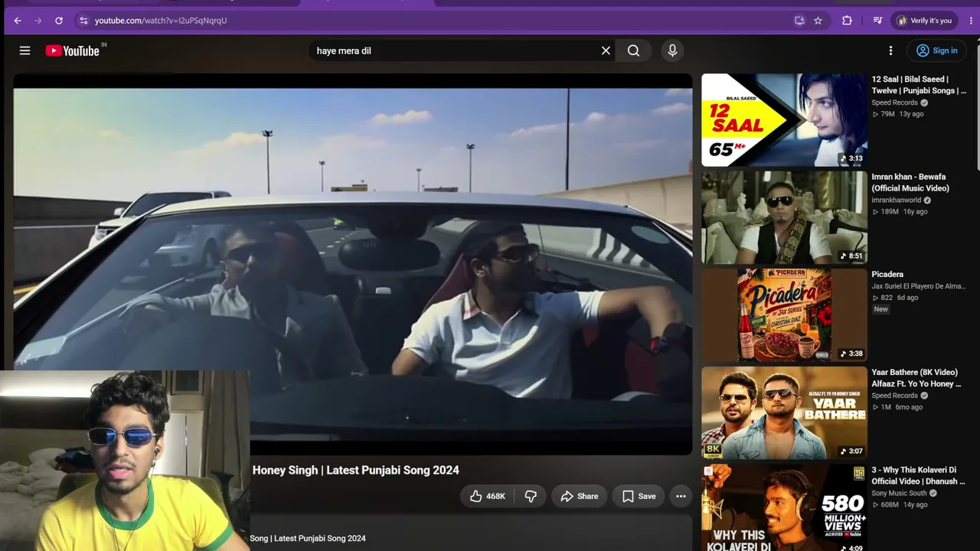The width and height of the screenshot is (980, 551).
Task: Select the youtube.com URL in address bar
Action: pos(161,21)
